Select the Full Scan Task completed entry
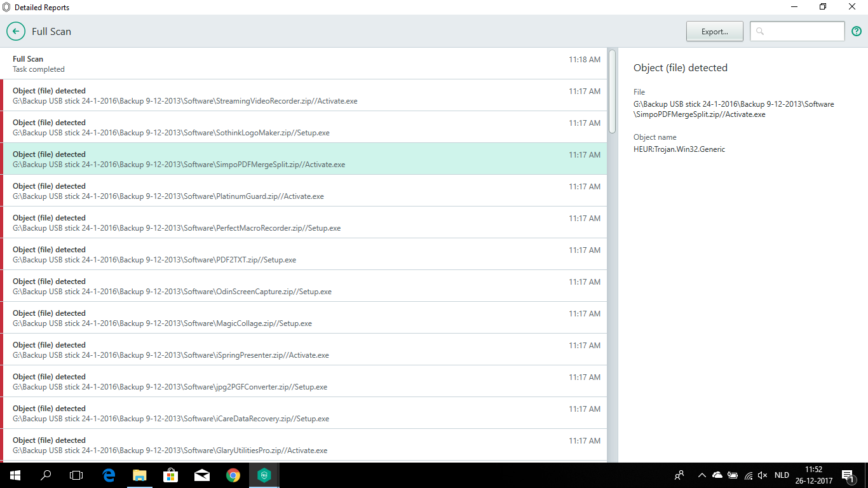This screenshot has width=868, height=488. (x=304, y=64)
